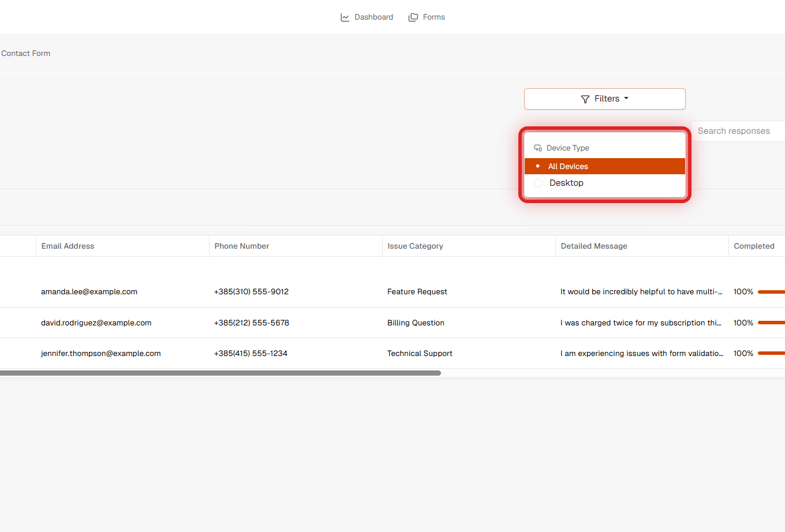
Task: Sort by Issue Category header
Action: point(415,246)
